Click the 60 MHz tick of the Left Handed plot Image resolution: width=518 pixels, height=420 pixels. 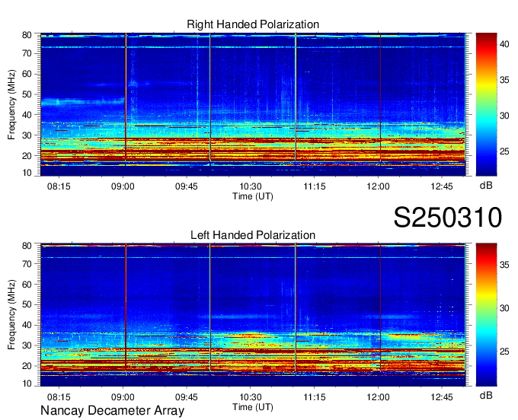(27, 285)
